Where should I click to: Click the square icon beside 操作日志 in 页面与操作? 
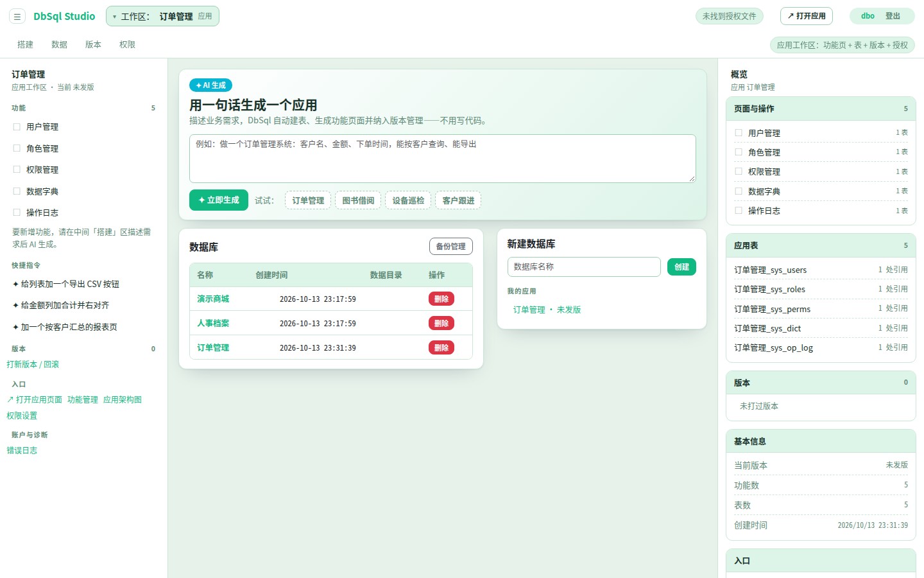pos(739,211)
